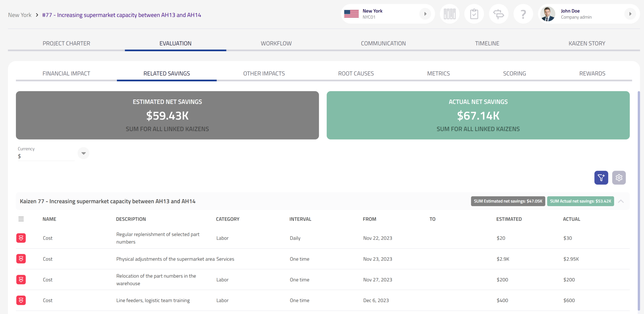Open the Workflow tab
644x314 pixels.
(276, 43)
